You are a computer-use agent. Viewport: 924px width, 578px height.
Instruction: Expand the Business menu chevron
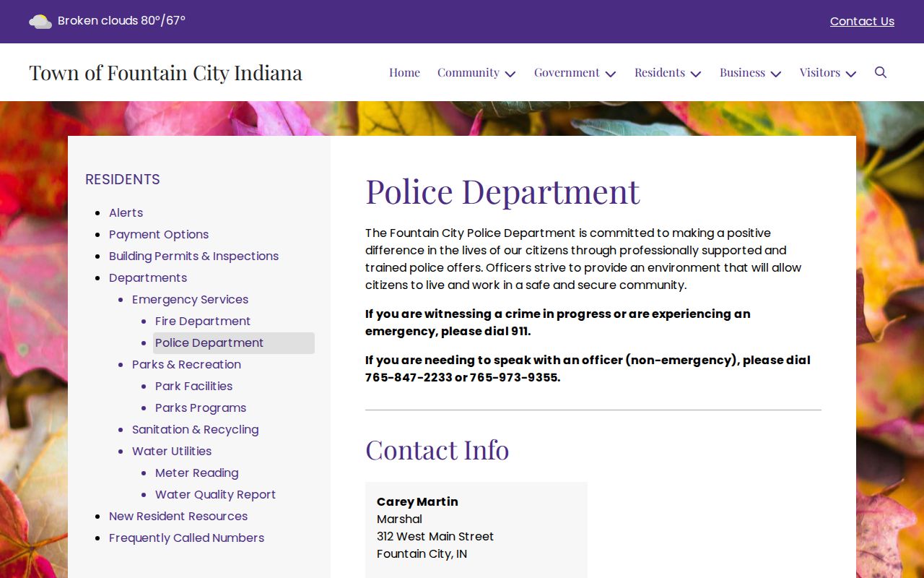[776, 74]
